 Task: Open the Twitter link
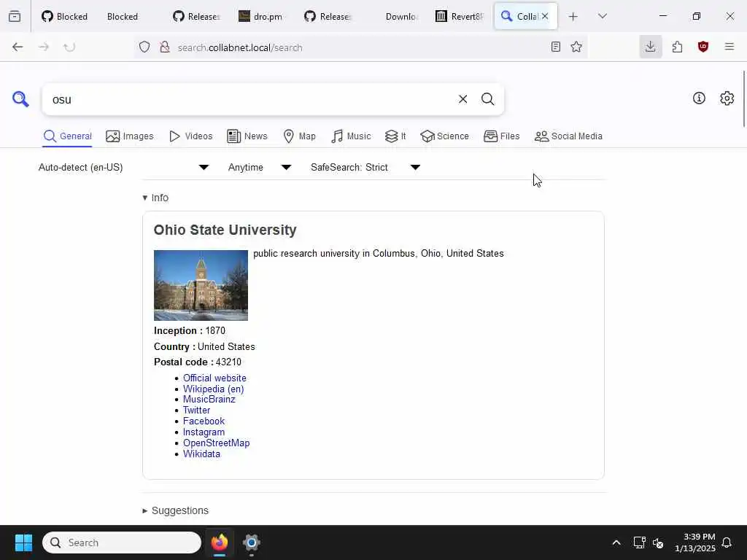(x=197, y=411)
